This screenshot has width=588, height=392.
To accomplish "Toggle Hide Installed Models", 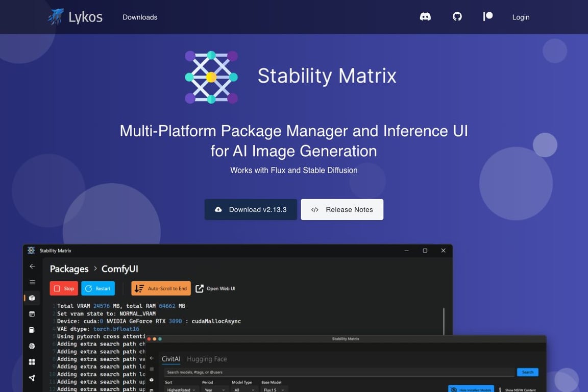I will tap(471, 389).
